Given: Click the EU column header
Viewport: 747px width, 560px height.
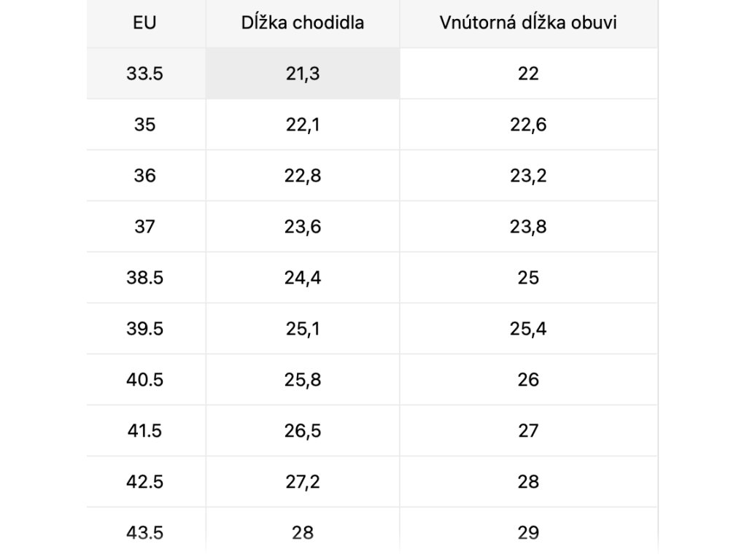Looking at the screenshot, I should click(144, 23).
